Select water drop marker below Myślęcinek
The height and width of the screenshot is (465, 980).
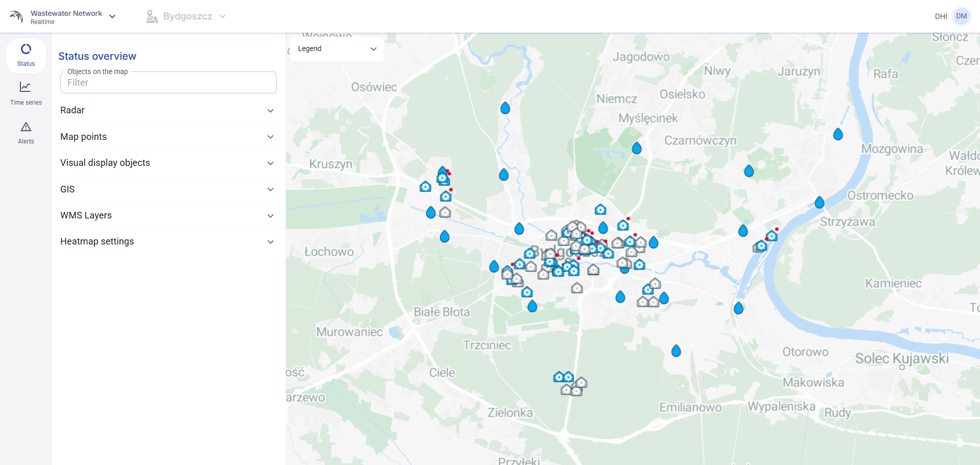click(x=636, y=148)
